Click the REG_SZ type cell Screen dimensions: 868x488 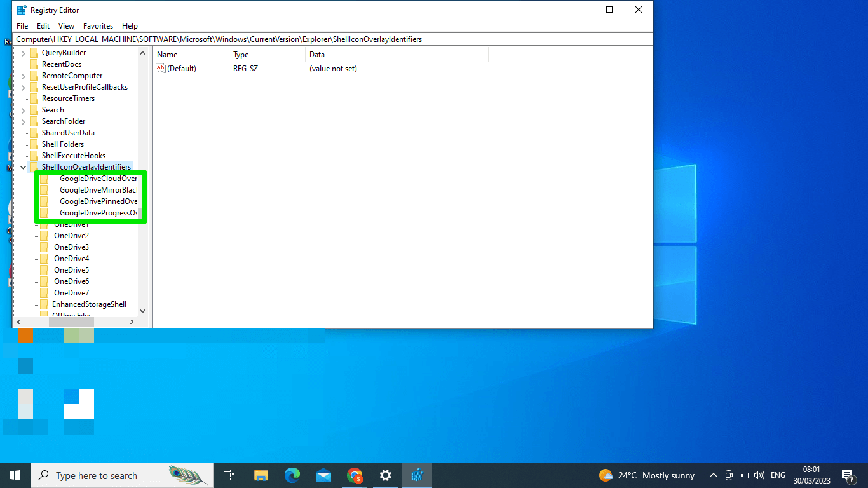(x=245, y=69)
